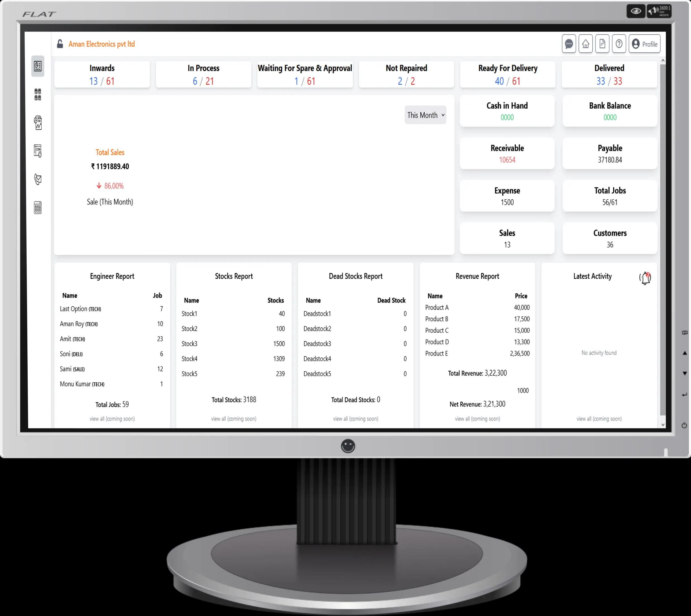Select the Ready For Delivery card
The image size is (691, 616).
click(507, 75)
